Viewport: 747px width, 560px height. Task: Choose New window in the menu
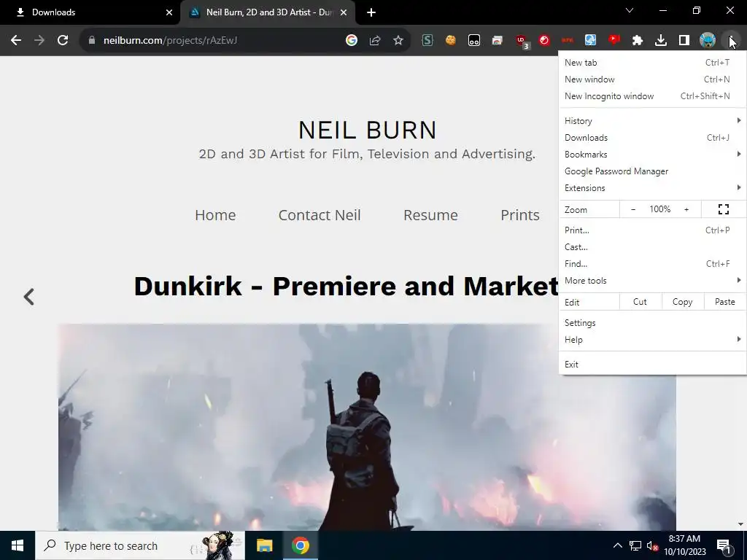coord(652,79)
